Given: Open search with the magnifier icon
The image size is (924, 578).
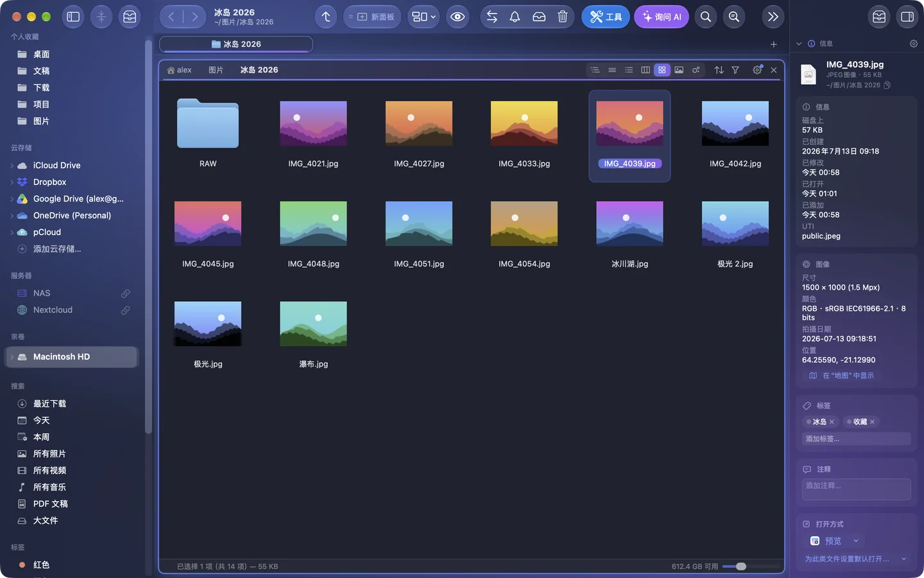Looking at the screenshot, I should 706,17.
